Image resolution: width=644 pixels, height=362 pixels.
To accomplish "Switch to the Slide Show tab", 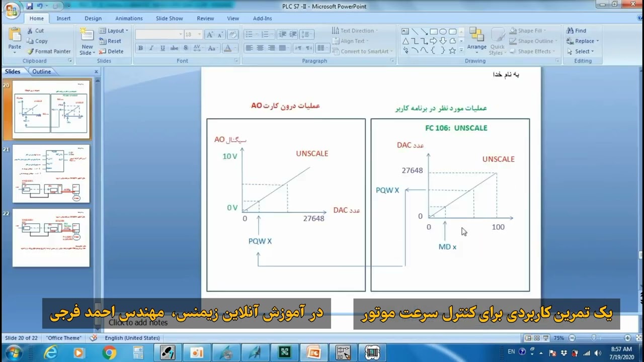I will pos(169,19).
